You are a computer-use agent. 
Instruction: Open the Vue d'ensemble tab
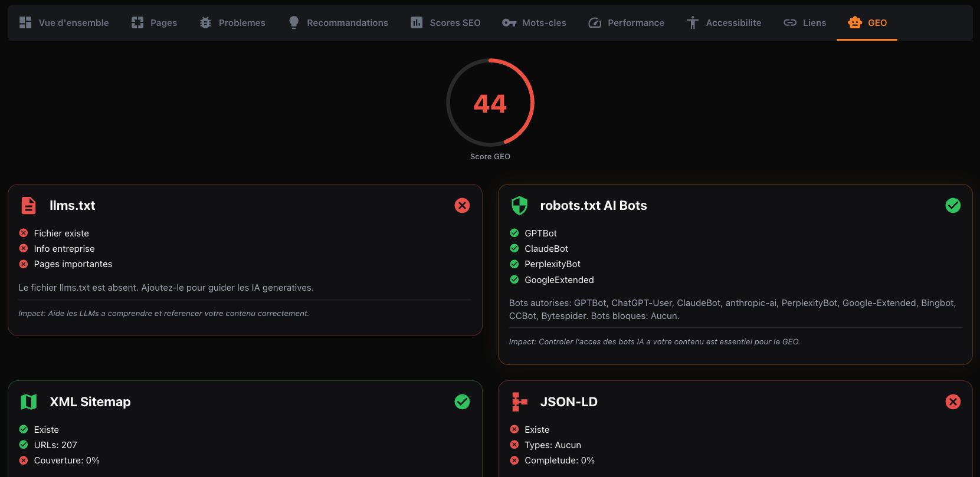click(64, 22)
